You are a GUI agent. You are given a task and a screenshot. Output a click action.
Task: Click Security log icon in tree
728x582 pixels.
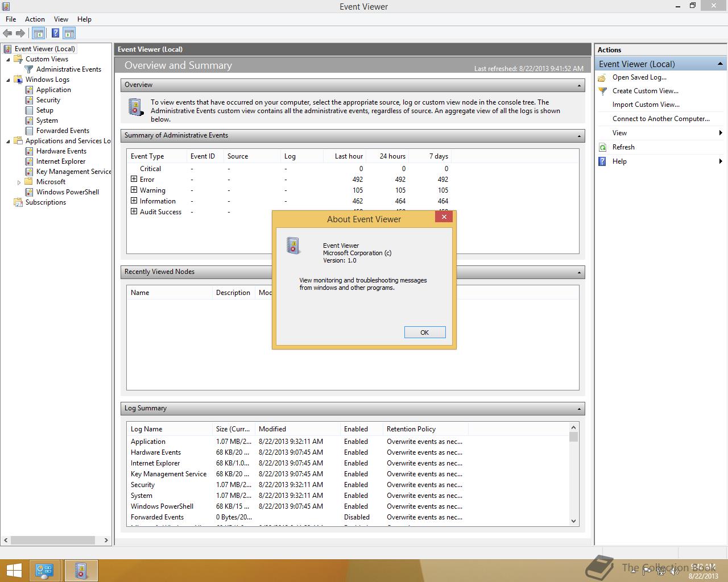point(29,100)
